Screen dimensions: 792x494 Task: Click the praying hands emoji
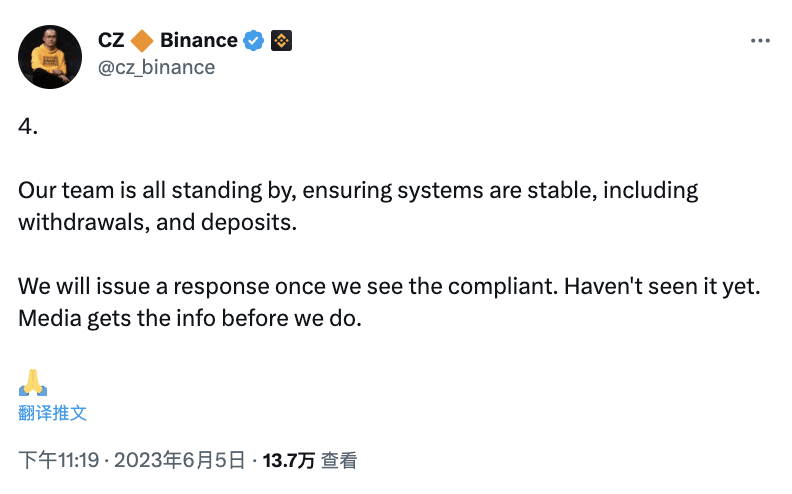click(x=33, y=382)
